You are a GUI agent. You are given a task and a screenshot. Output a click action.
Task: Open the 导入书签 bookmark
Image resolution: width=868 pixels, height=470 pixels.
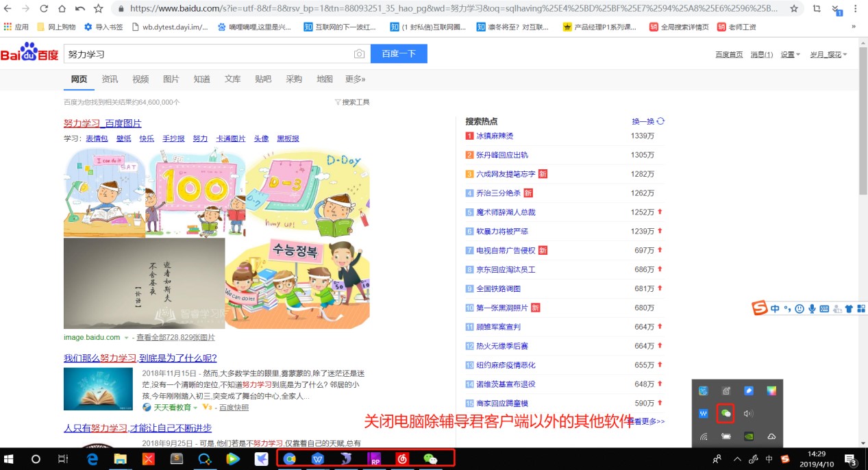[103, 27]
